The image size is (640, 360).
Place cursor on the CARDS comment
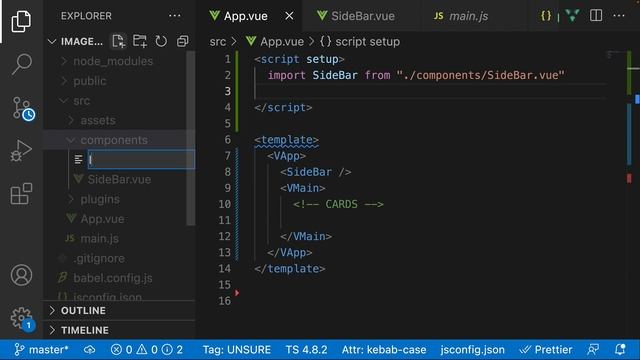click(x=338, y=204)
